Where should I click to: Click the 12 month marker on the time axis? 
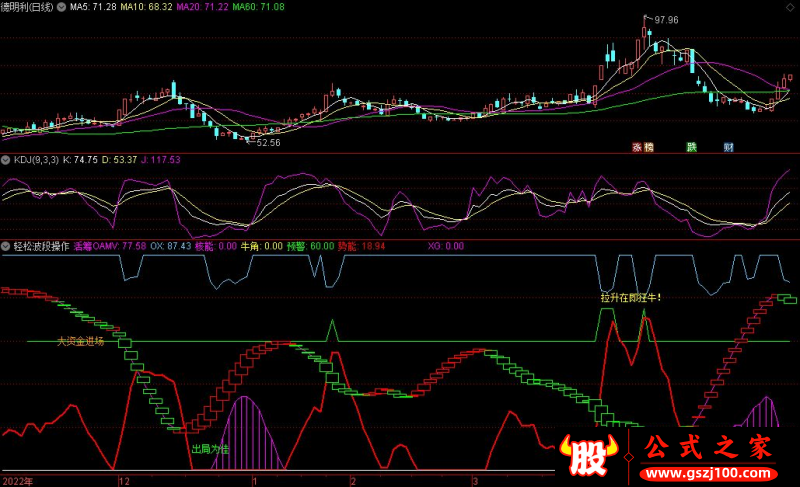(x=124, y=481)
